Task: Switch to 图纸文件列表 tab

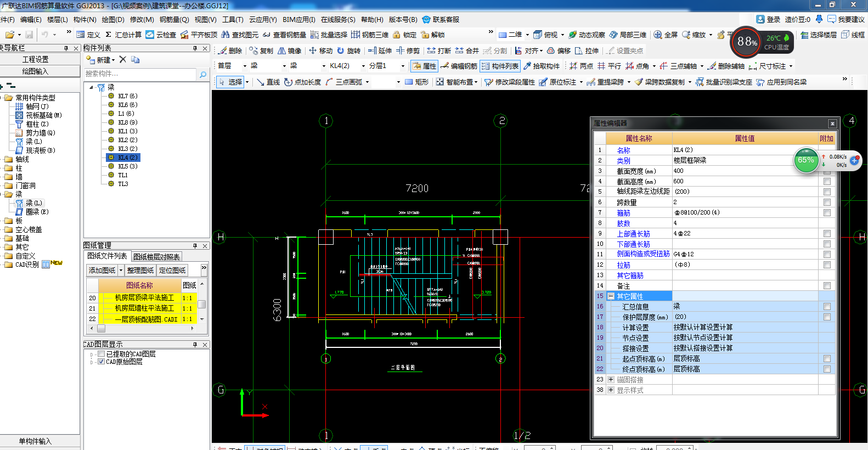Action: coord(107,256)
